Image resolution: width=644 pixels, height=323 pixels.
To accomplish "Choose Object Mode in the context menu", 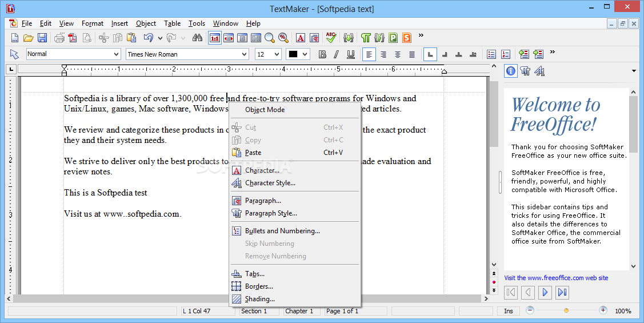I will 294,110.
